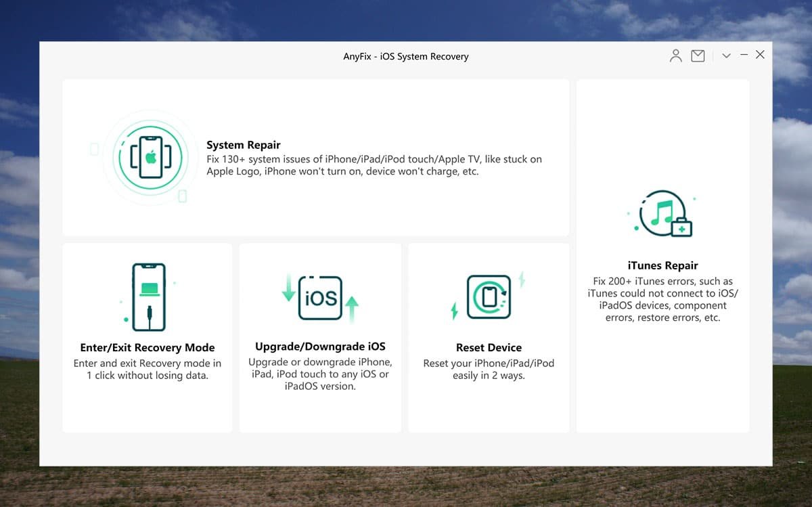Click the 'Upgrade or downgrade iPhone' description
This screenshot has height=507, width=812.
point(320,374)
